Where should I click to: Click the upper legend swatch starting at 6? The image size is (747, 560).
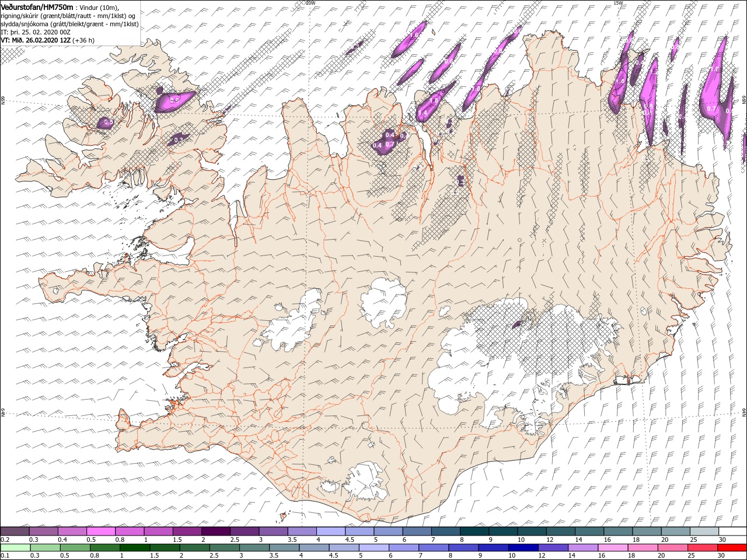416,531
